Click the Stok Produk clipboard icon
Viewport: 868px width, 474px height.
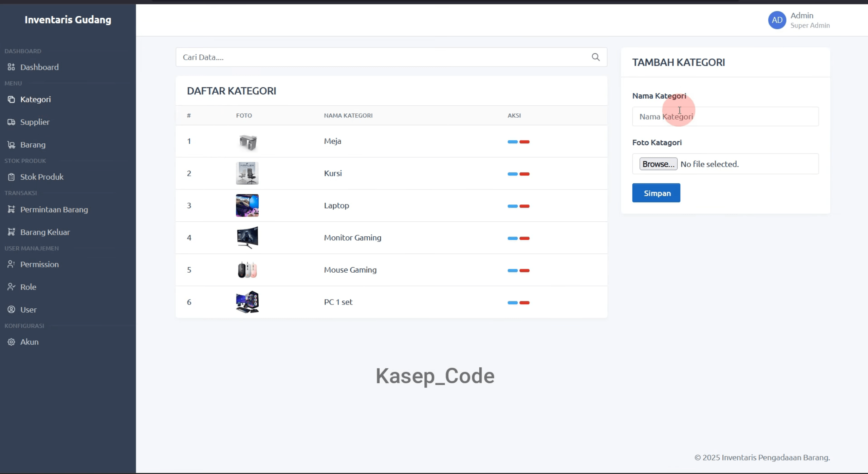[x=11, y=177]
